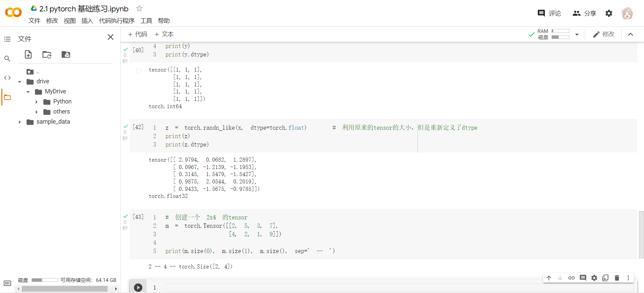The image size is (644, 293).
Task: Delete the selected cell
Action: coord(617,278)
